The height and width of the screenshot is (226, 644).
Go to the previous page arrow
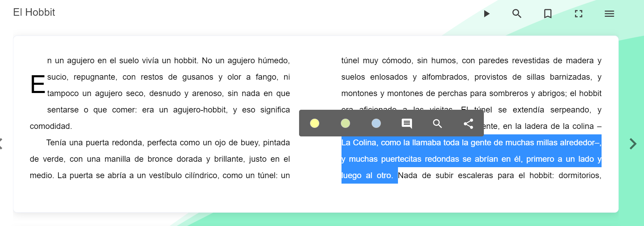click(1, 144)
